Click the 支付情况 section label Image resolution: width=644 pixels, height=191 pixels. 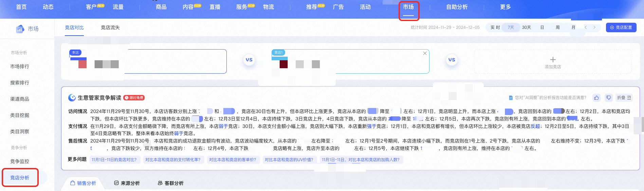point(78,126)
